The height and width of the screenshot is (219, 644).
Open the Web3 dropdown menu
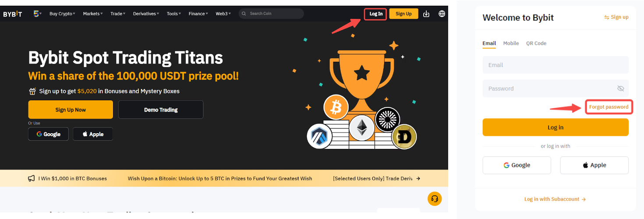click(223, 14)
